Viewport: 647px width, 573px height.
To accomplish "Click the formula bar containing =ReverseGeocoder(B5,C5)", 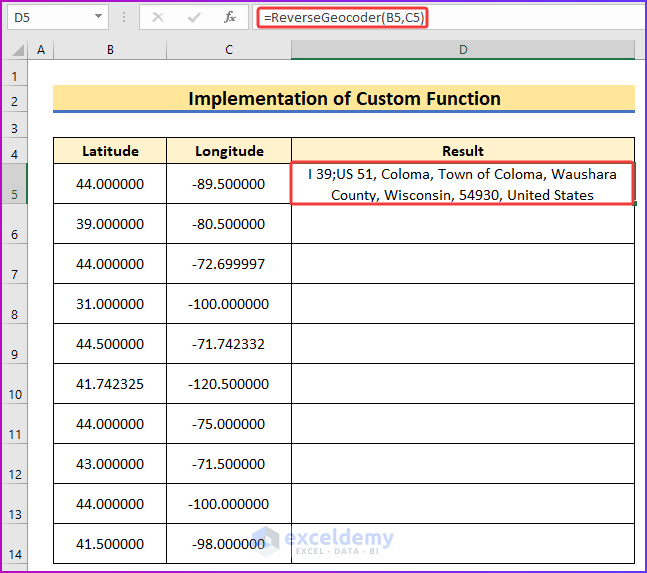I will point(450,17).
